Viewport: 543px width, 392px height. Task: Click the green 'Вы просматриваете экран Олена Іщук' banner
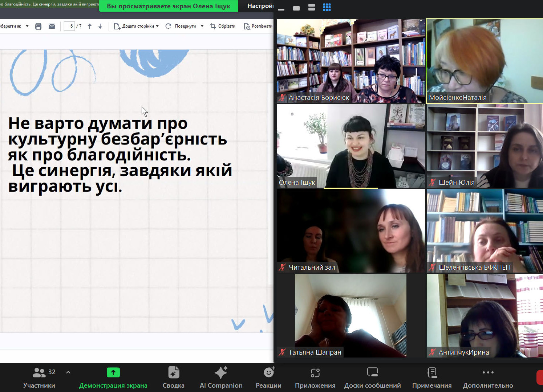(x=169, y=6)
